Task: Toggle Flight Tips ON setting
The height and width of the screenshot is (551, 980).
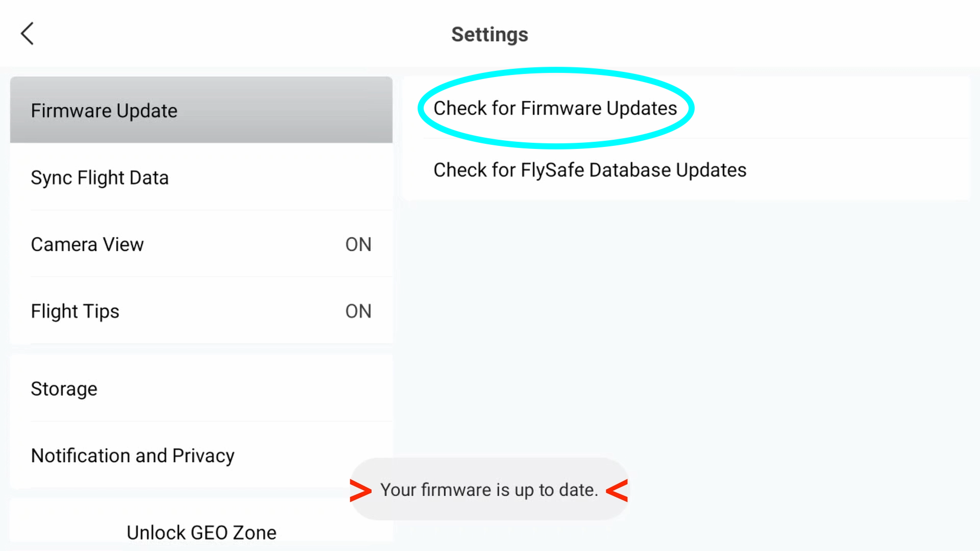Action: click(201, 311)
